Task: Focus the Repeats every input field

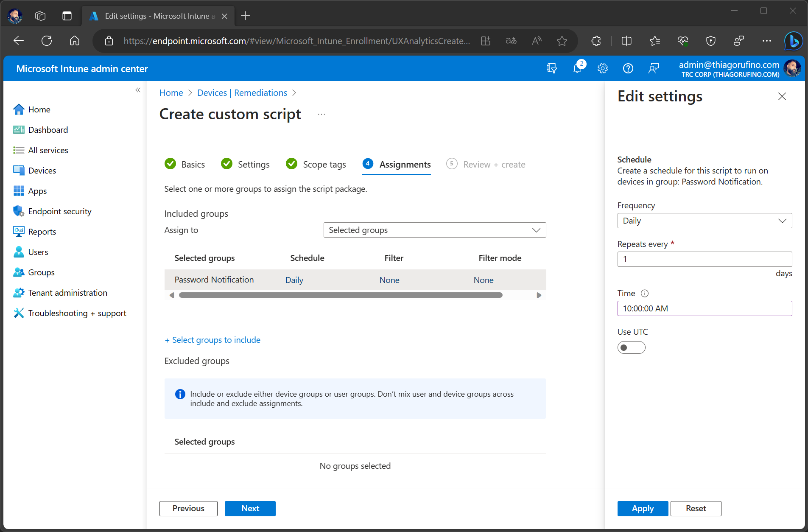Action: tap(705, 259)
